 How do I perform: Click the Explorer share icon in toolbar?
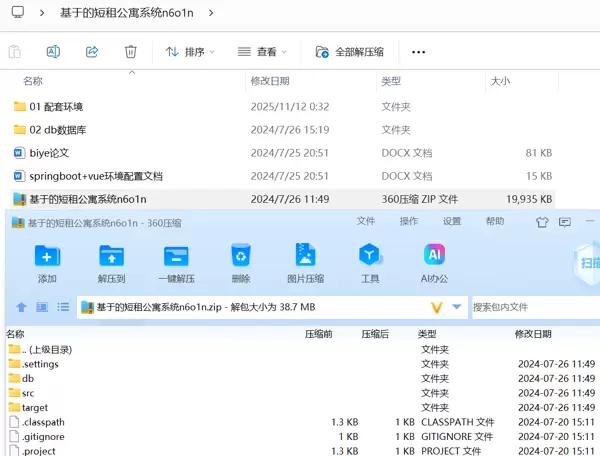tap(92, 51)
